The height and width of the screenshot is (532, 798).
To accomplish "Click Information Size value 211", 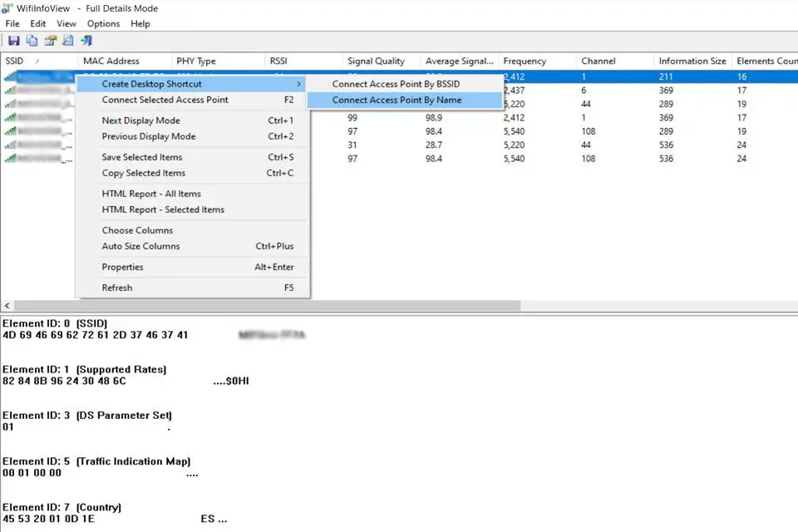I will point(666,76).
